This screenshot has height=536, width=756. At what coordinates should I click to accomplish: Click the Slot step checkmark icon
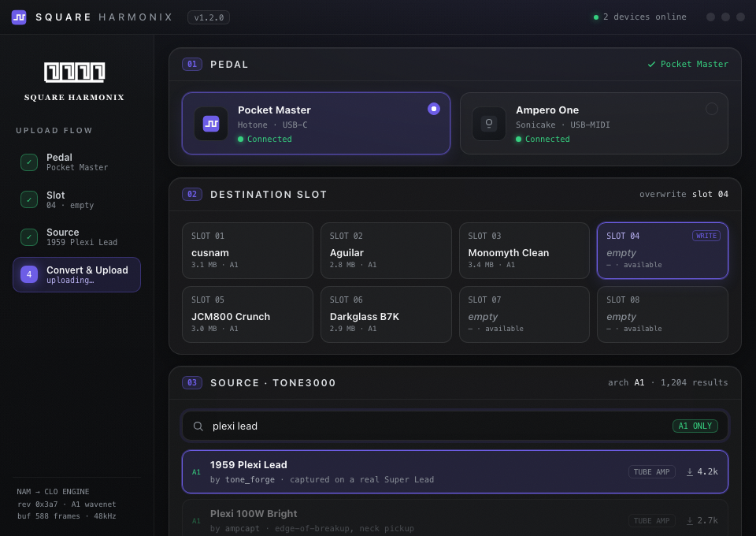[x=29, y=199]
